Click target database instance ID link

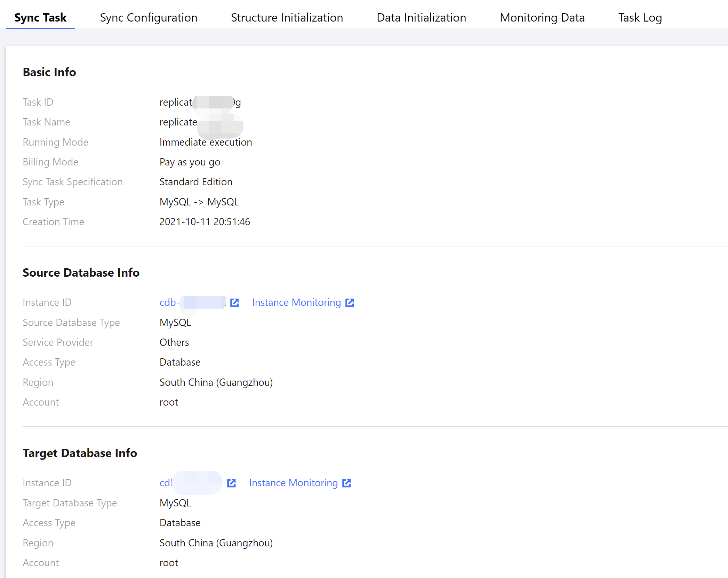click(x=190, y=483)
